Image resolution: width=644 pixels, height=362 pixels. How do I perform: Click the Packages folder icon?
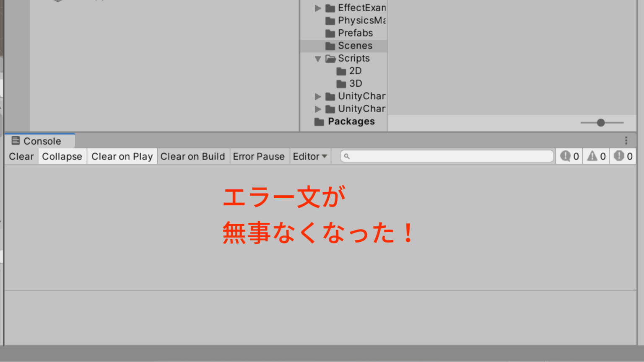[319, 122]
